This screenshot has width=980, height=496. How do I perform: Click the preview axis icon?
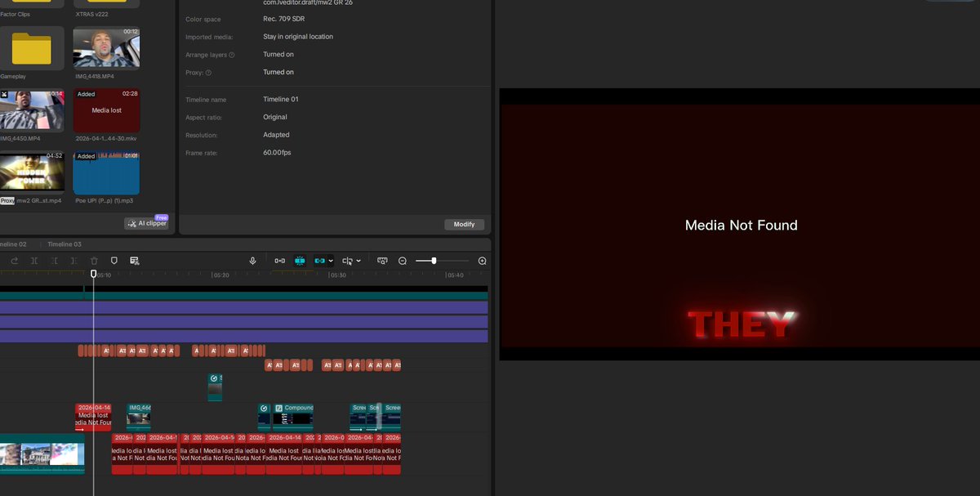[348, 261]
